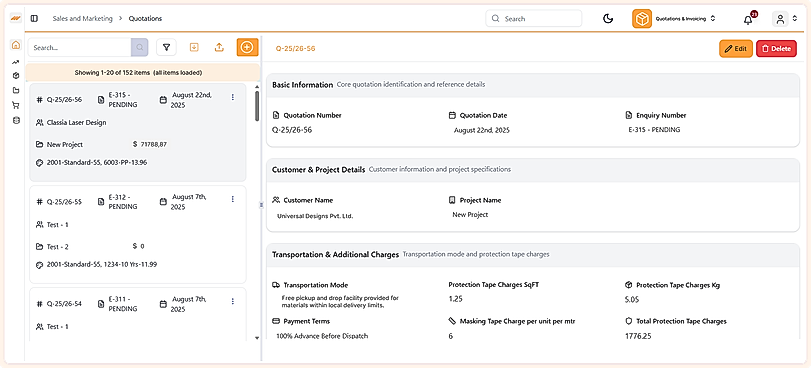Select the Q-25/26-54 quotation card number
The height and width of the screenshot is (368, 811).
pos(64,303)
